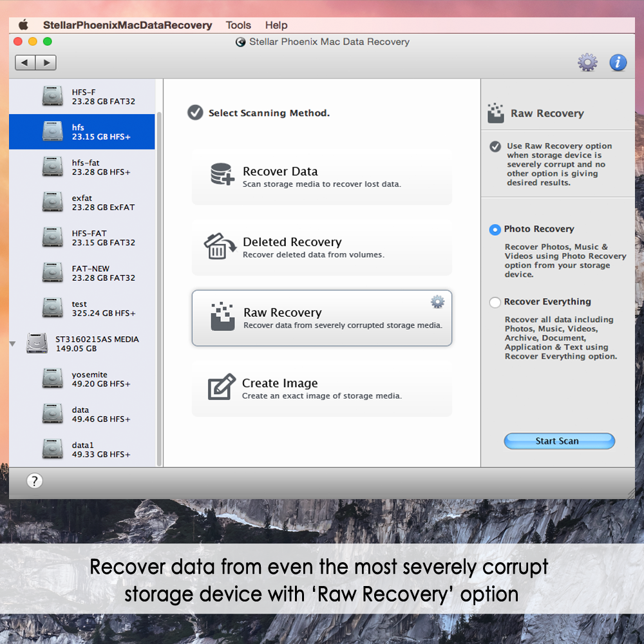Open help with the question mark button
The width and height of the screenshot is (644, 644).
coord(35,481)
